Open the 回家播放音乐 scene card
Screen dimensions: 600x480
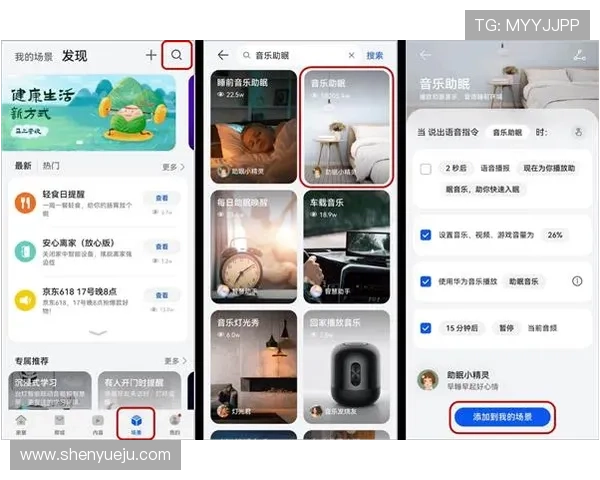point(347,367)
